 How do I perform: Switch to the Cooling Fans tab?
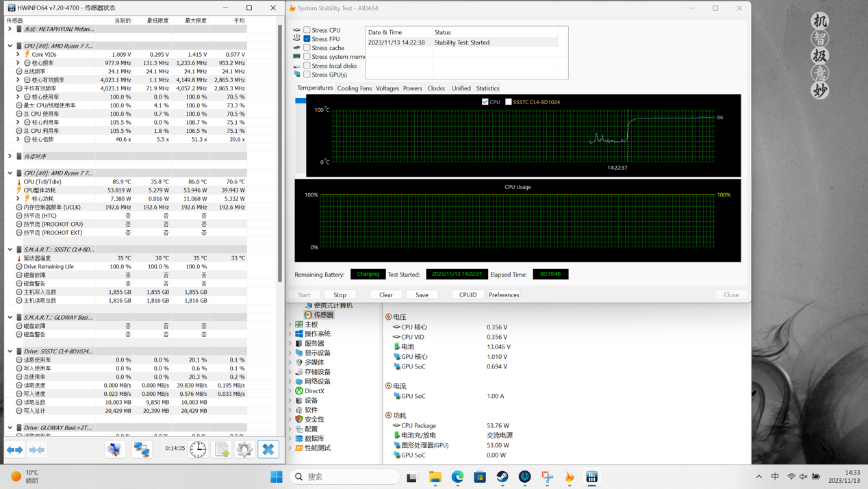pos(355,88)
